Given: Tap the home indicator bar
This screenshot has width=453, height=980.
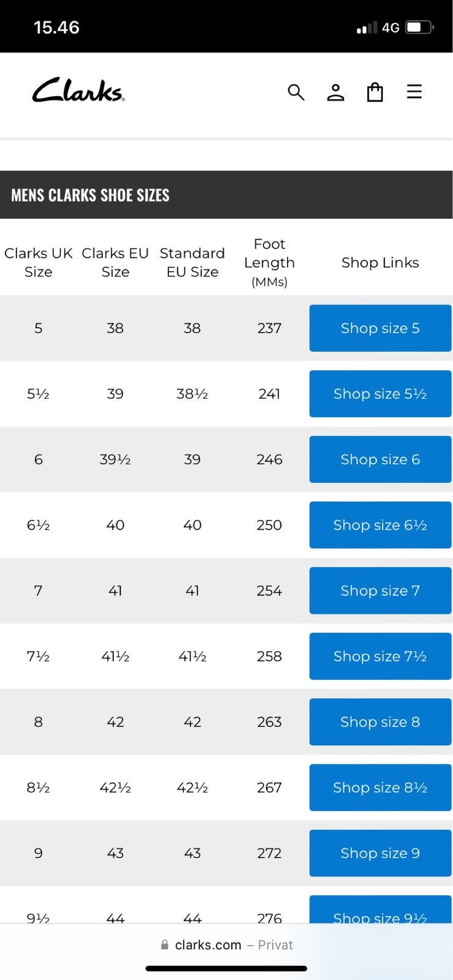Looking at the screenshot, I should pos(226,968).
